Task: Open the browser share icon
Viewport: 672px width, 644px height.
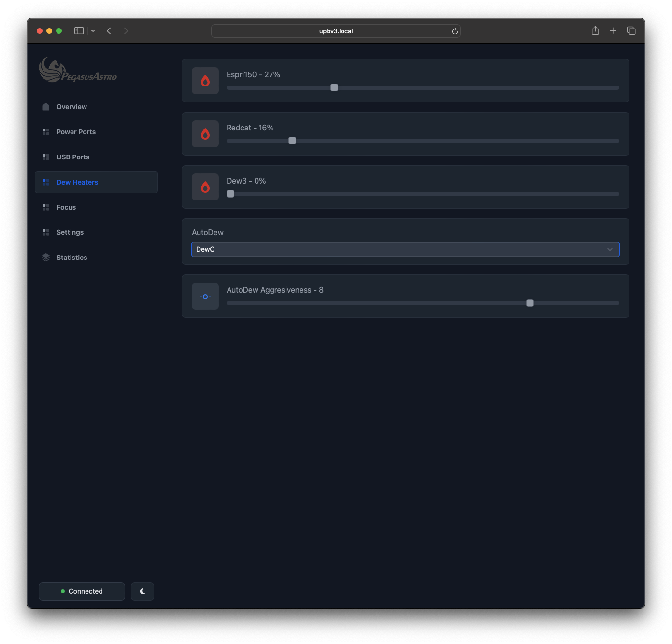Action: (595, 31)
